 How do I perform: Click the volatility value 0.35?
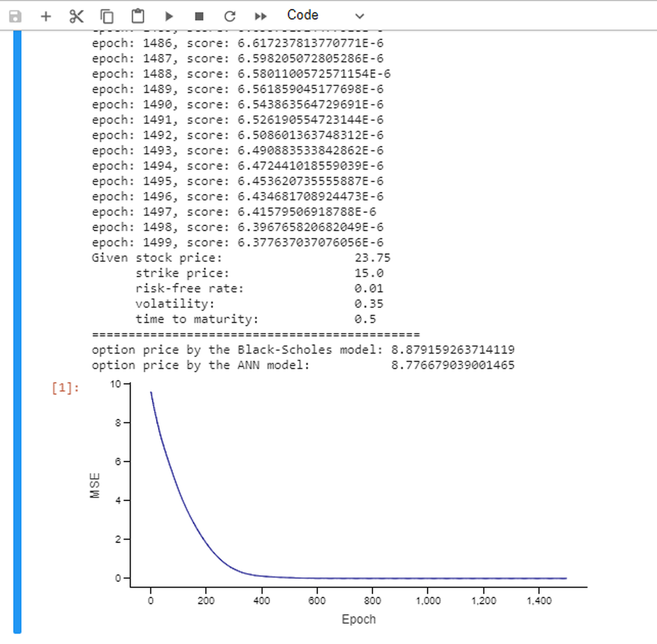369,304
